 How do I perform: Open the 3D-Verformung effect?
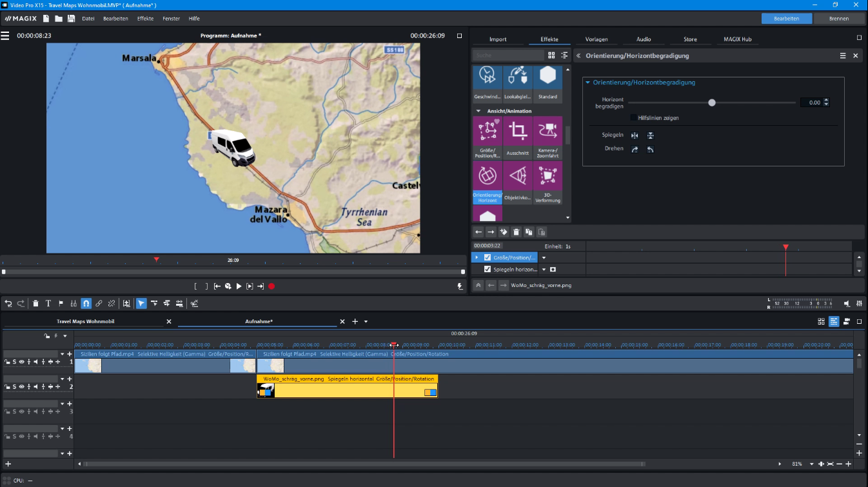click(x=547, y=175)
